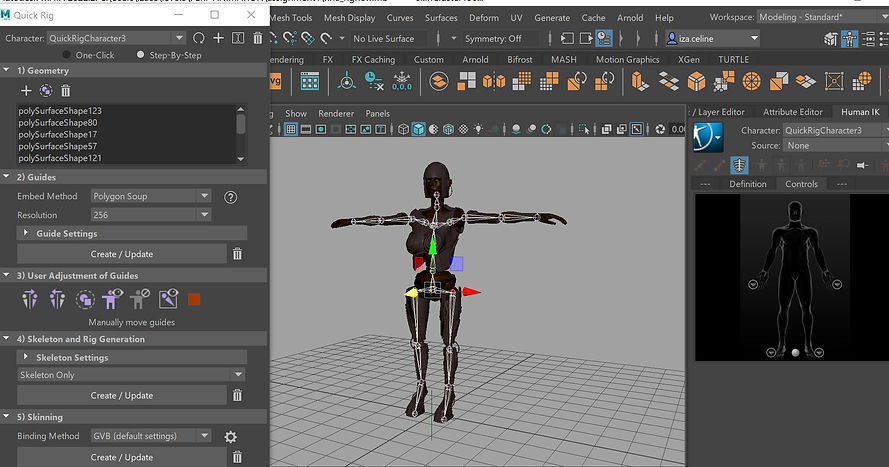The height and width of the screenshot is (467, 889).
Task: Toggle viewport grid display
Action: point(291,129)
